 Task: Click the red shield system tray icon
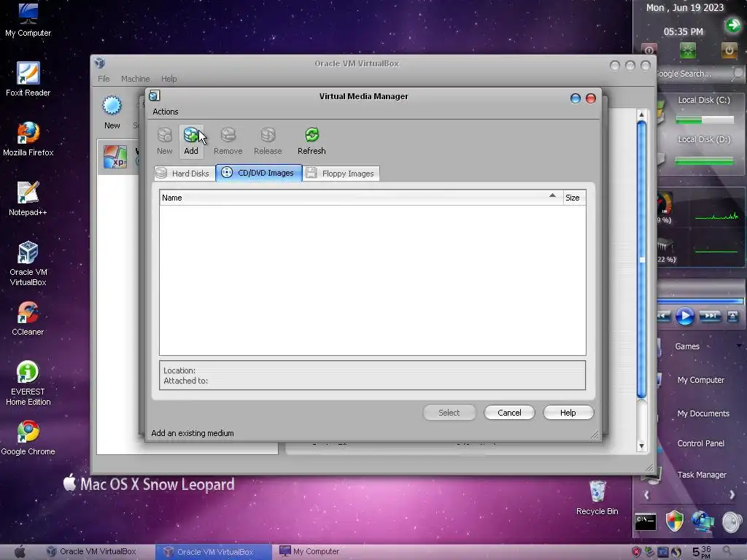(636, 552)
